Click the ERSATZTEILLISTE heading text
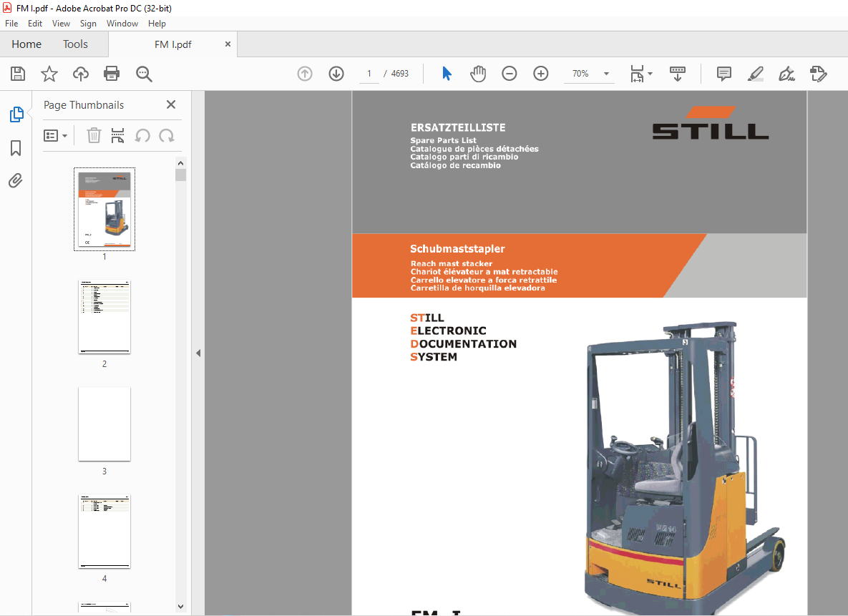 [457, 127]
